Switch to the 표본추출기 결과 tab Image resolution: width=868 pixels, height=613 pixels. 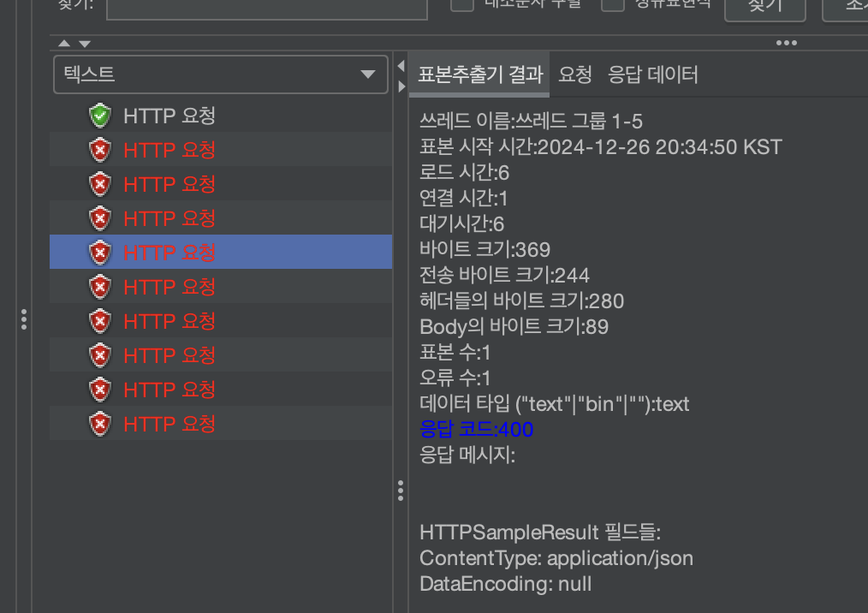tap(480, 74)
